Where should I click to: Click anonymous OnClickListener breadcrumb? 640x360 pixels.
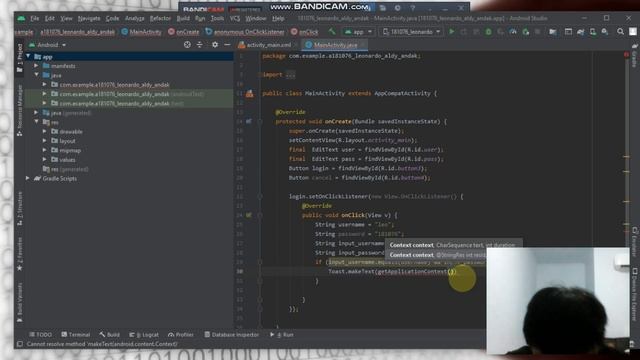pos(244,32)
